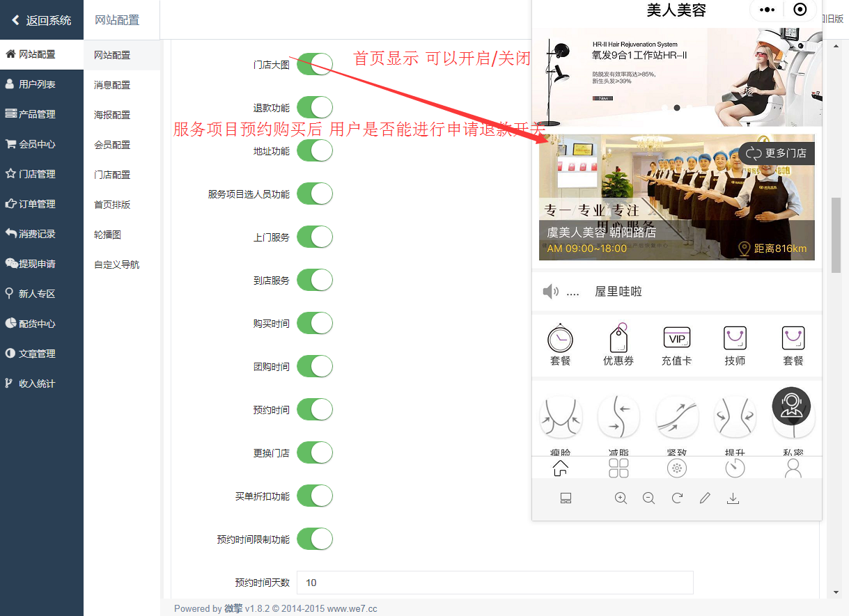Screen dimensions: 849x616
Task: Open 订单管理 in sidebar
Action: point(42,204)
